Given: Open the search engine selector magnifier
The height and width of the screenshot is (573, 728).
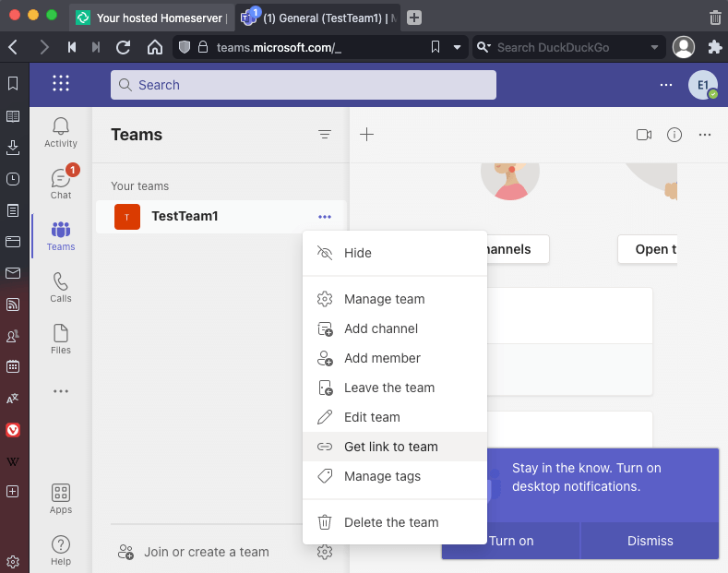Looking at the screenshot, I should point(483,47).
